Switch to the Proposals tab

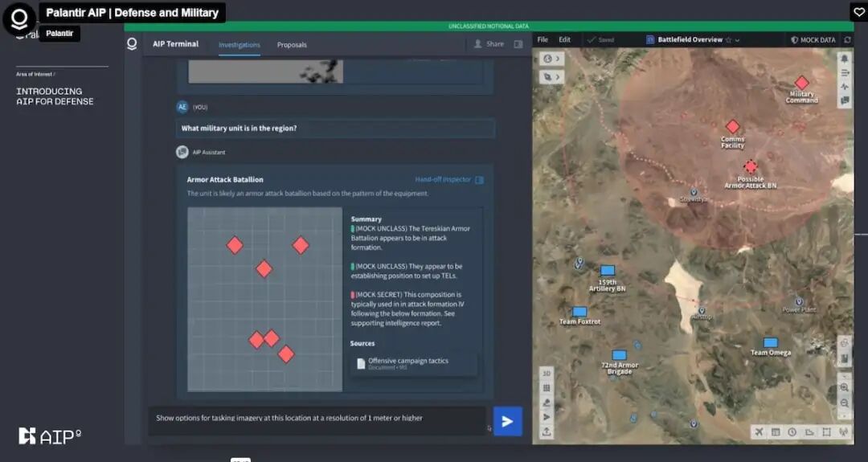(x=292, y=45)
